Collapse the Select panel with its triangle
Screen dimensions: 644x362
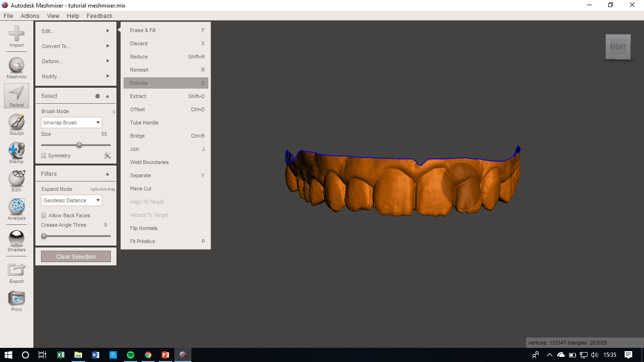[x=107, y=96]
